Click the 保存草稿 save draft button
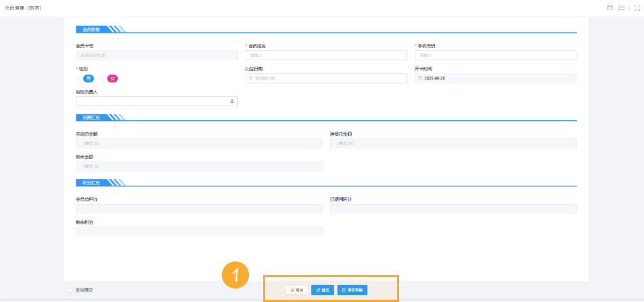644x302 pixels. [352, 290]
